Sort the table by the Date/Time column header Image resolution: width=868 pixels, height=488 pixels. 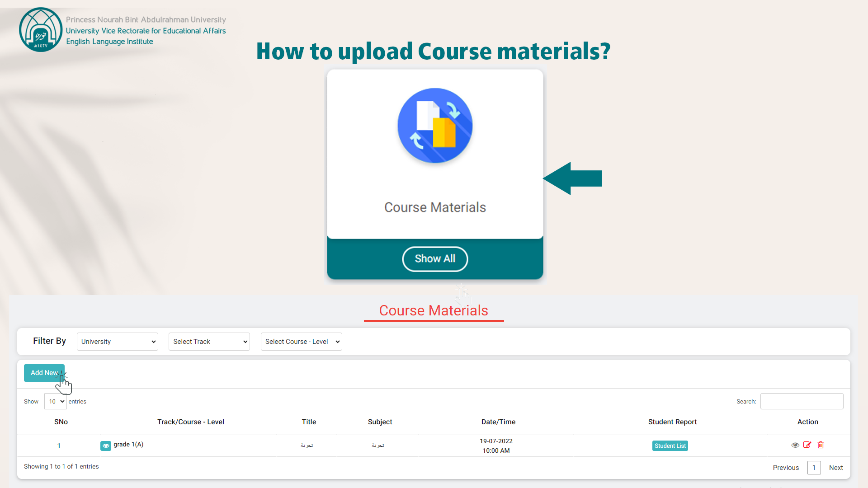point(498,422)
